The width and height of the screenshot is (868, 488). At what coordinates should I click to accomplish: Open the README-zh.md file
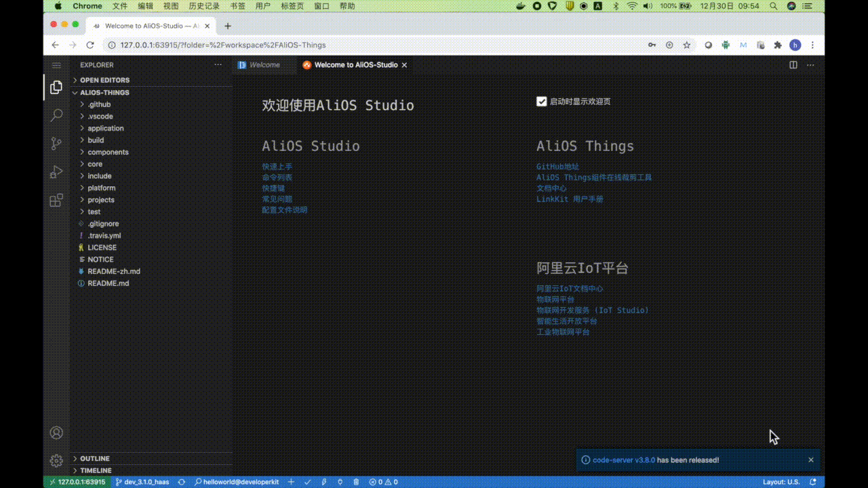coord(151,271)
